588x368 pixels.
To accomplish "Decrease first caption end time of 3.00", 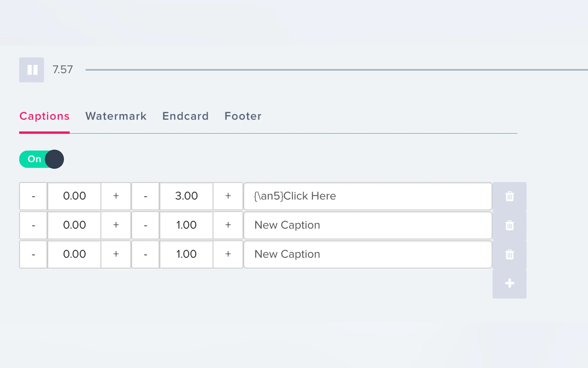I will click(145, 196).
